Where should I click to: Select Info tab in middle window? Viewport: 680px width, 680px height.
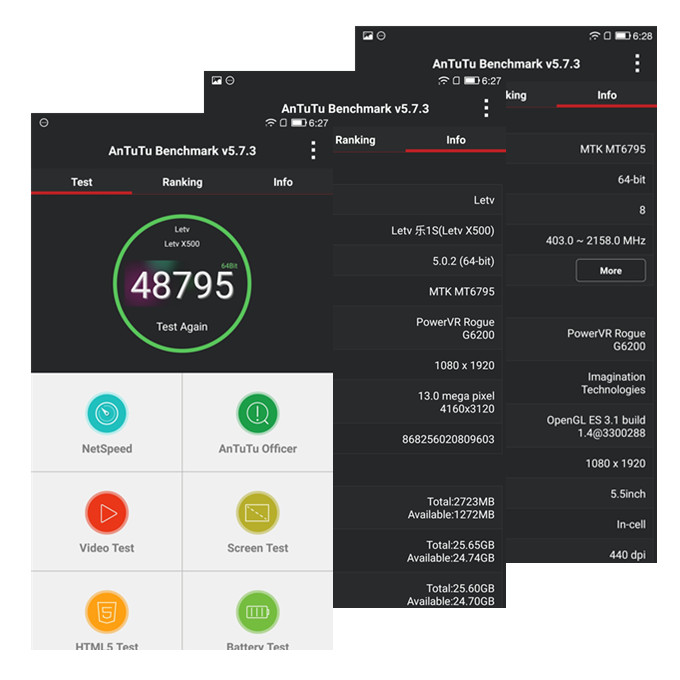[x=456, y=140]
